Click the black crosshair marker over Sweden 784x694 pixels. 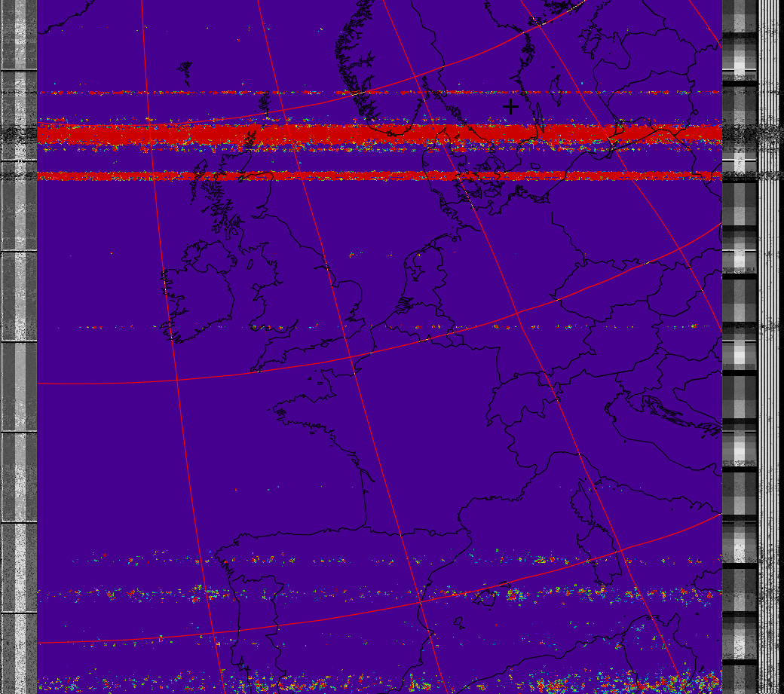coord(510,107)
